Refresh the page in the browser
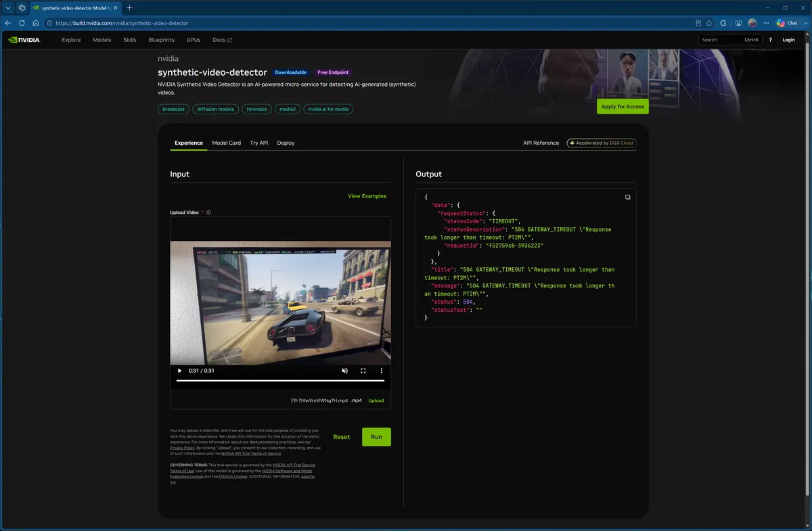The height and width of the screenshot is (531, 812). [x=22, y=22]
